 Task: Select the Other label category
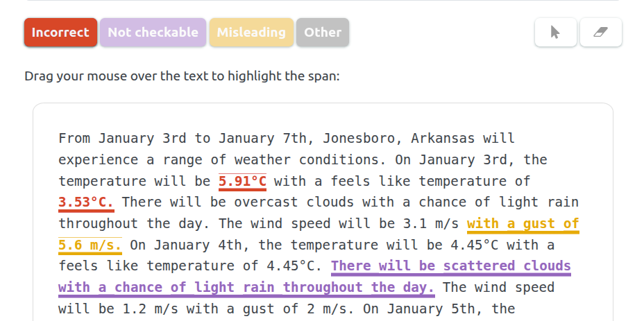click(323, 33)
